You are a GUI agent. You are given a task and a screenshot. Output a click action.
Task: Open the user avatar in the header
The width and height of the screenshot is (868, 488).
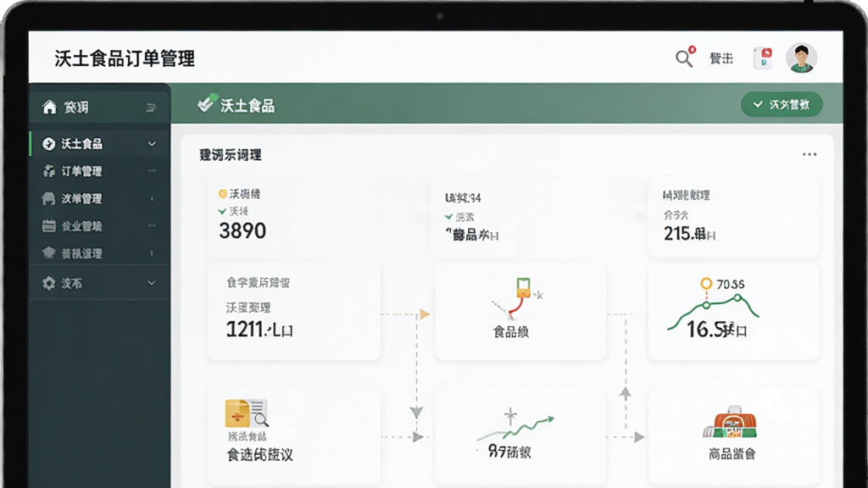801,58
